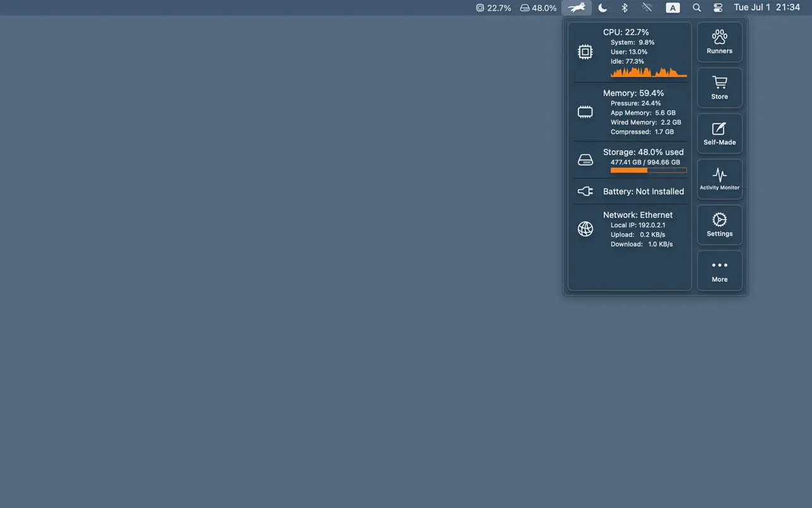This screenshot has width=812, height=508.
Task: Click the CPU 22.7% menu bar indicator
Action: [x=493, y=8]
